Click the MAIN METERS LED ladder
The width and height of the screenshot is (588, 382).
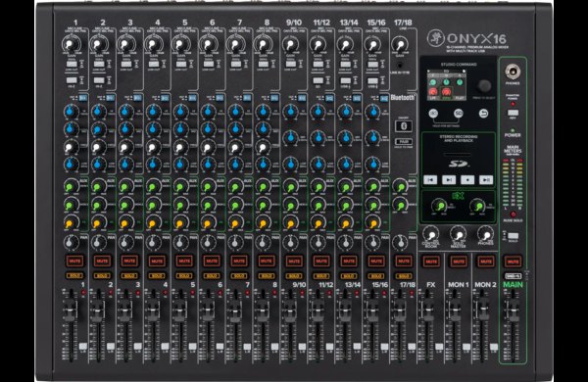pos(513,183)
